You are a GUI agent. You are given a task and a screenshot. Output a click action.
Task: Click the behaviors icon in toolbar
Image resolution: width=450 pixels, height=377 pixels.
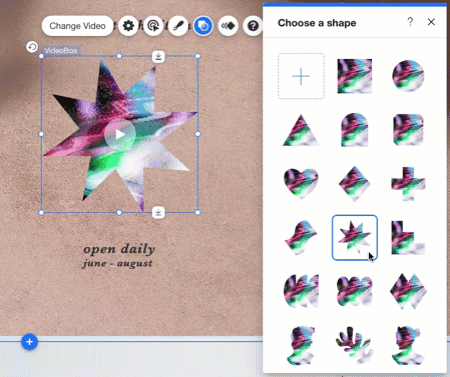(x=153, y=26)
